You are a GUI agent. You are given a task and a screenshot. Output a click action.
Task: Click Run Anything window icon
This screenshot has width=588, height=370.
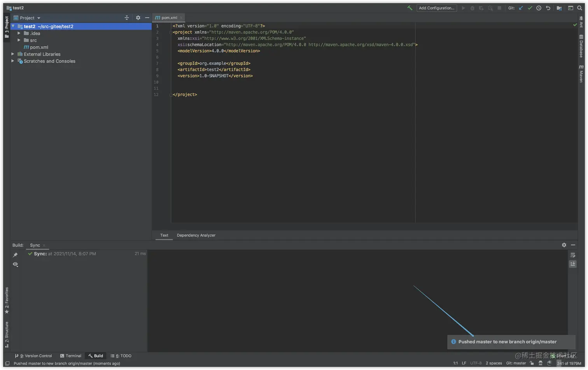(x=570, y=8)
